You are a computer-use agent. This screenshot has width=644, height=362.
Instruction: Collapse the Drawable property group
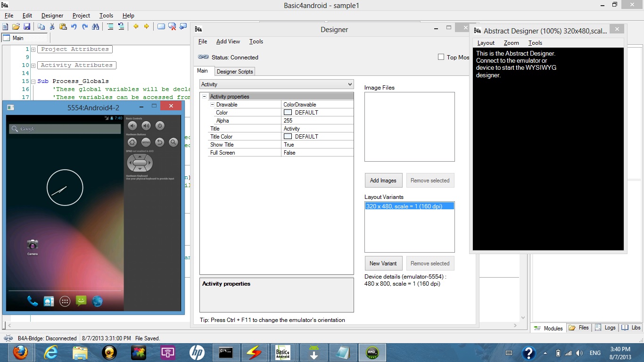[212, 105]
